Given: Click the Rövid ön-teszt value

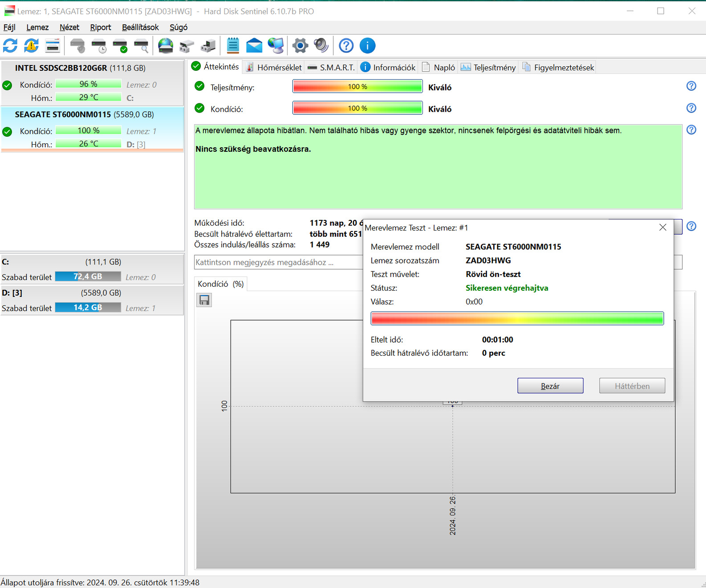Looking at the screenshot, I should (x=493, y=274).
